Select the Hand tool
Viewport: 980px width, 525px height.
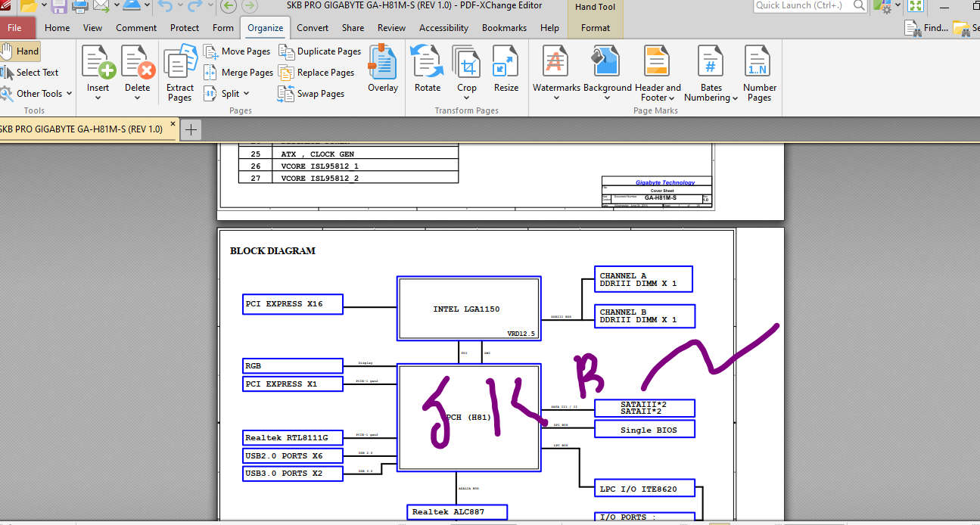click(x=20, y=51)
